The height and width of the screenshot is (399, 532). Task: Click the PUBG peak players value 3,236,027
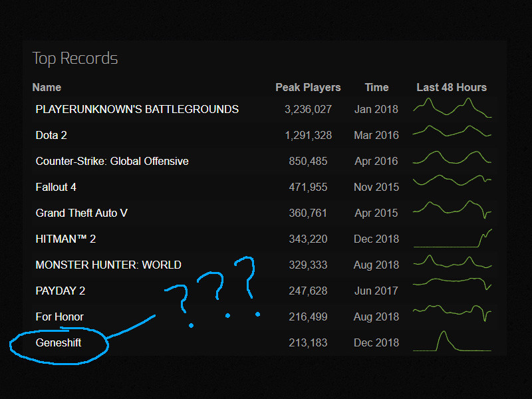pyautogui.click(x=308, y=109)
